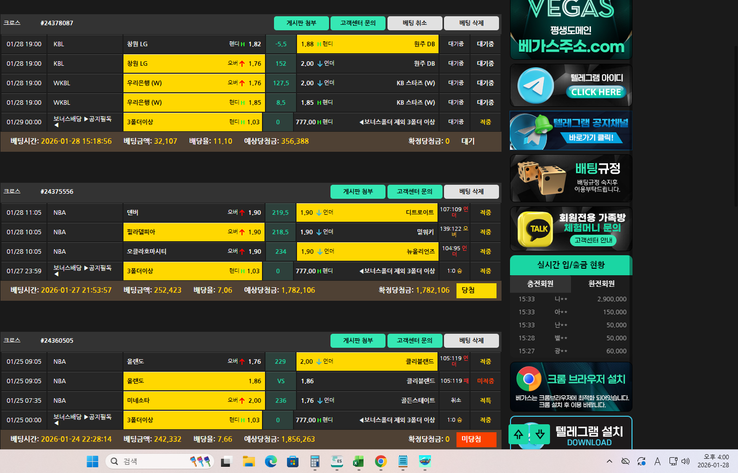The image size is (738, 473).
Task: Open the Windows Start menu
Action: click(92, 461)
